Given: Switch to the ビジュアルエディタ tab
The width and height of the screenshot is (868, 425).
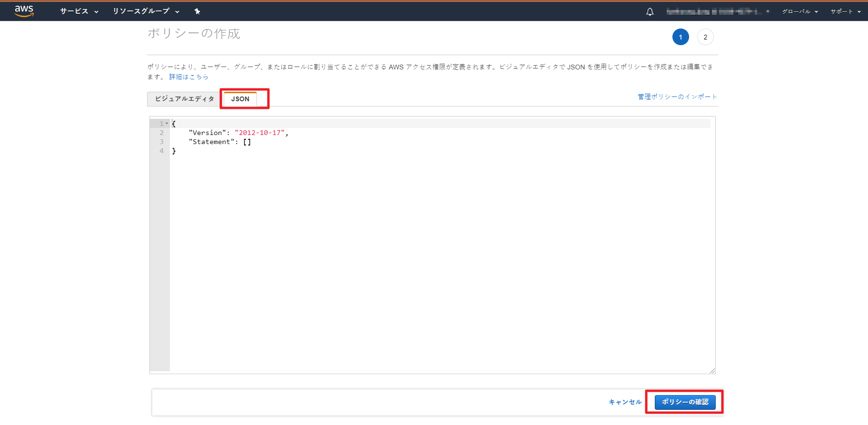Looking at the screenshot, I should tap(185, 99).
